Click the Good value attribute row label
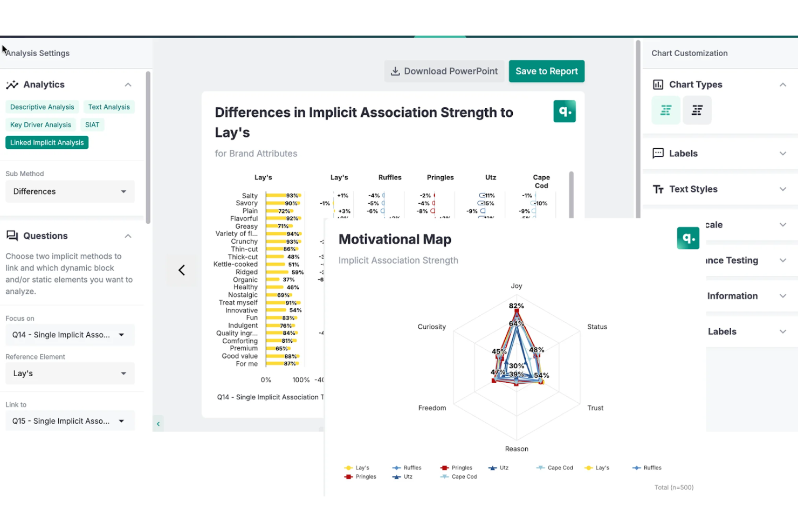 240,356
